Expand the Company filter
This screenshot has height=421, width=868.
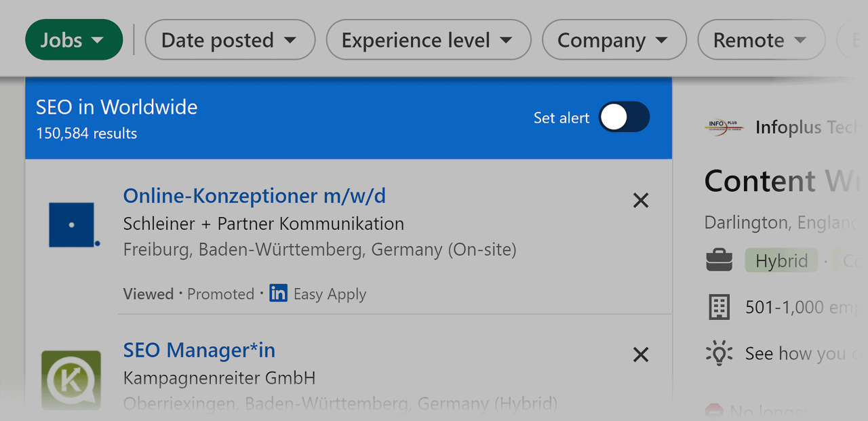[614, 39]
